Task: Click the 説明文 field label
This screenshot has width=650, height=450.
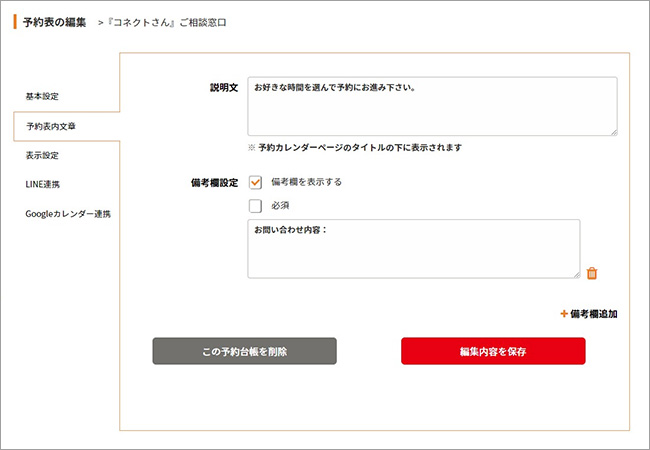Action: pyautogui.click(x=223, y=88)
